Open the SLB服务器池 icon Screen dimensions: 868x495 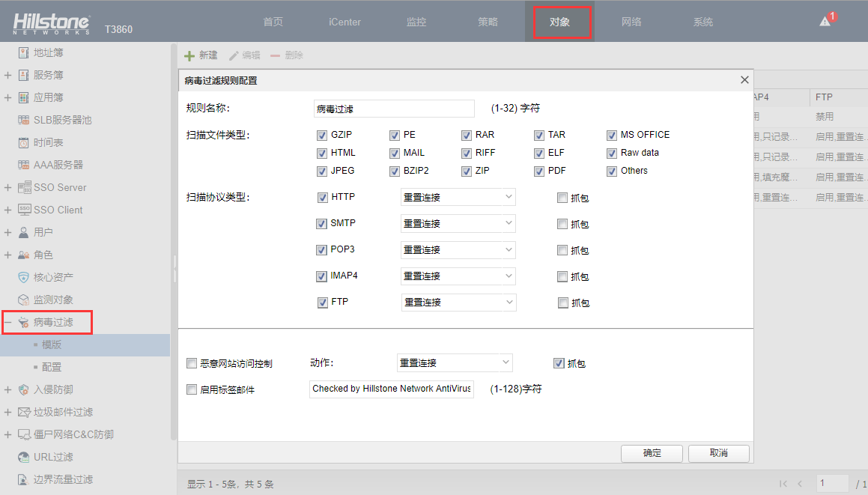pyautogui.click(x=23, y=120)
